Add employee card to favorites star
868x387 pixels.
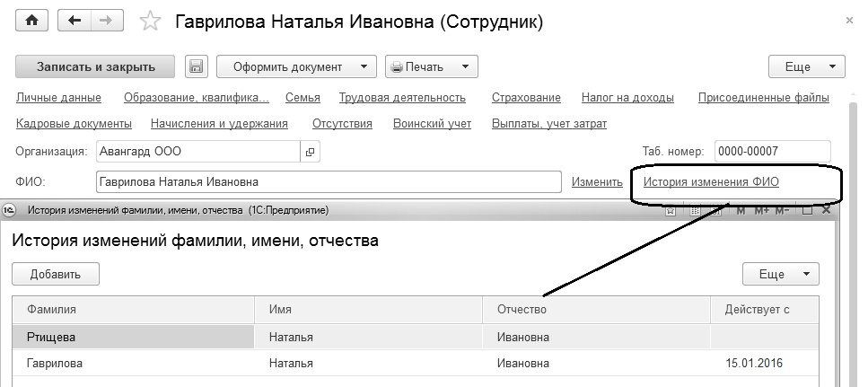click(x=150, y=22)
